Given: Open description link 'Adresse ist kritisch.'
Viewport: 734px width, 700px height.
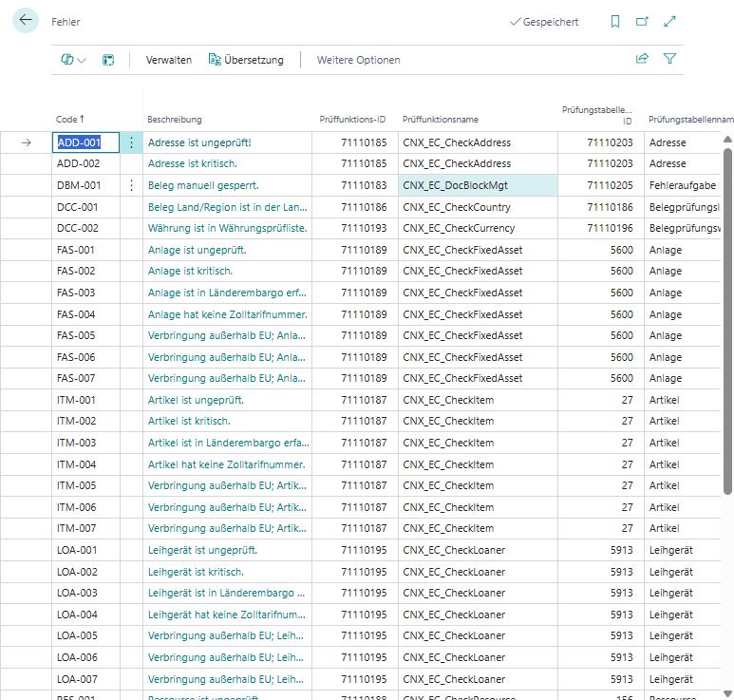Looking at the screenshot, I should click(x=193, y=164).
